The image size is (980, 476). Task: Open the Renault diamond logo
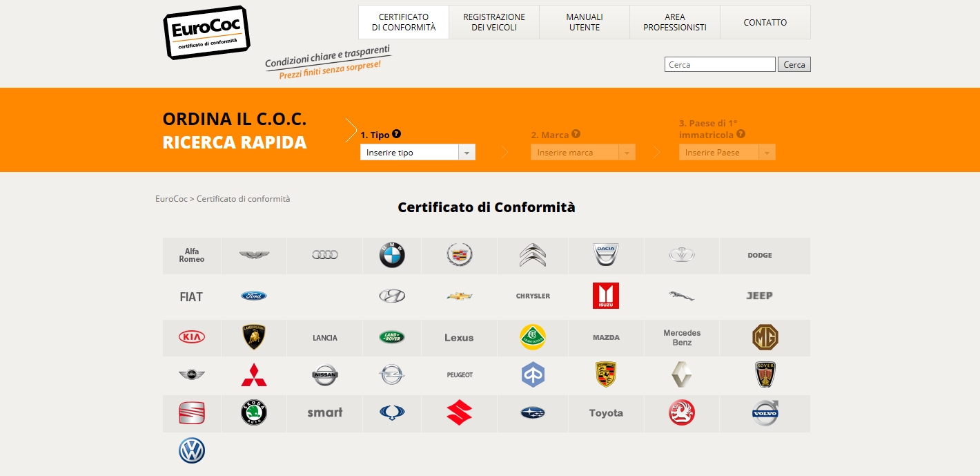point(682,374)
